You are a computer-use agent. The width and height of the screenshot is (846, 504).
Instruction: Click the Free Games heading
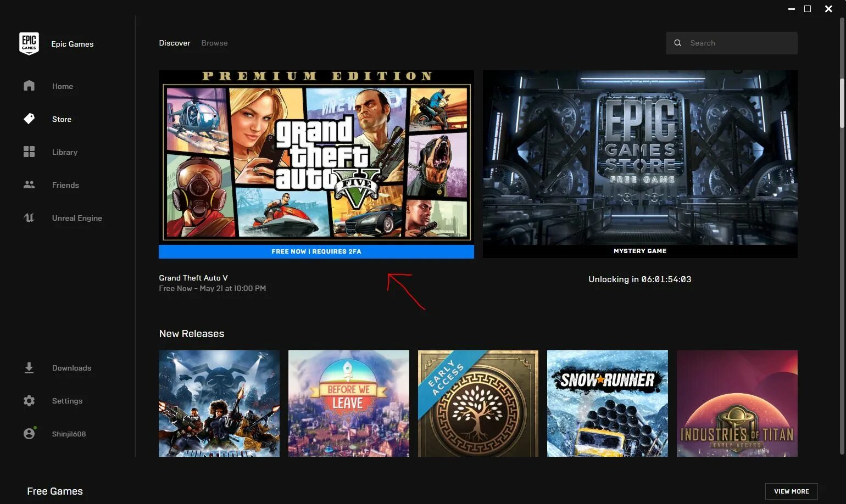point(55,491)
